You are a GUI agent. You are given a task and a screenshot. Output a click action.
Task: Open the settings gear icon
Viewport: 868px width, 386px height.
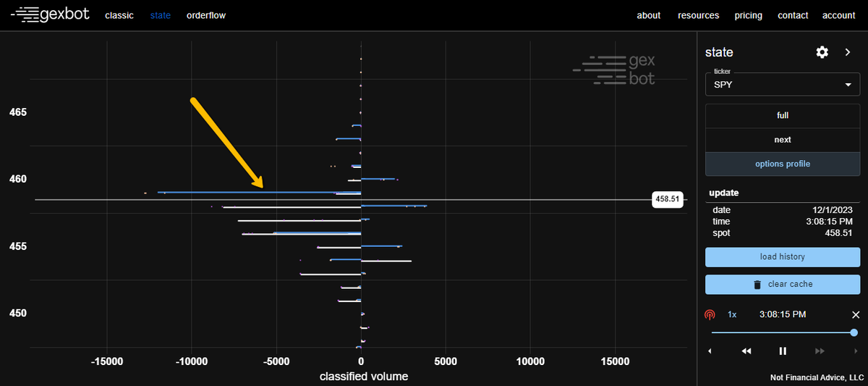(822, 52)
